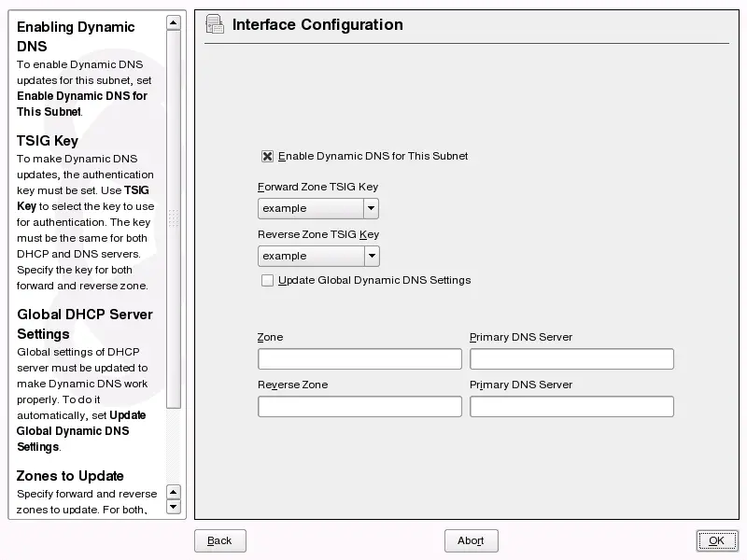Click the Abort button
Screen dimensions: 747x560
tap(472, 540)
